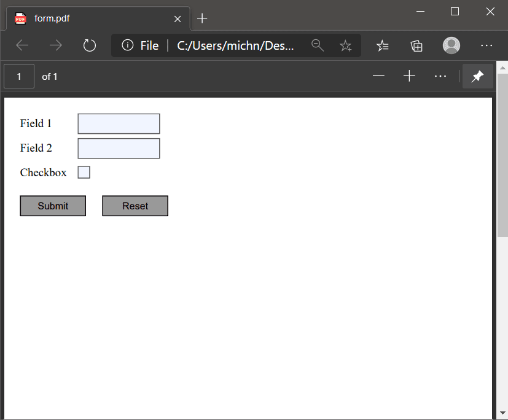Click inside the Field 2 text box
Screen dimensions: 508x420
(119, 148)
